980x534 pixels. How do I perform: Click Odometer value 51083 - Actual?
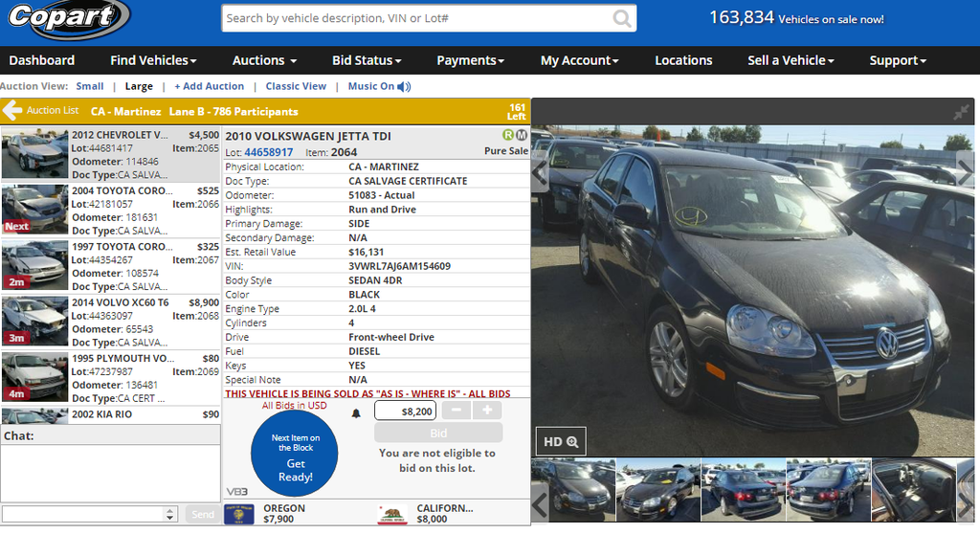click(x=381, y=194)
